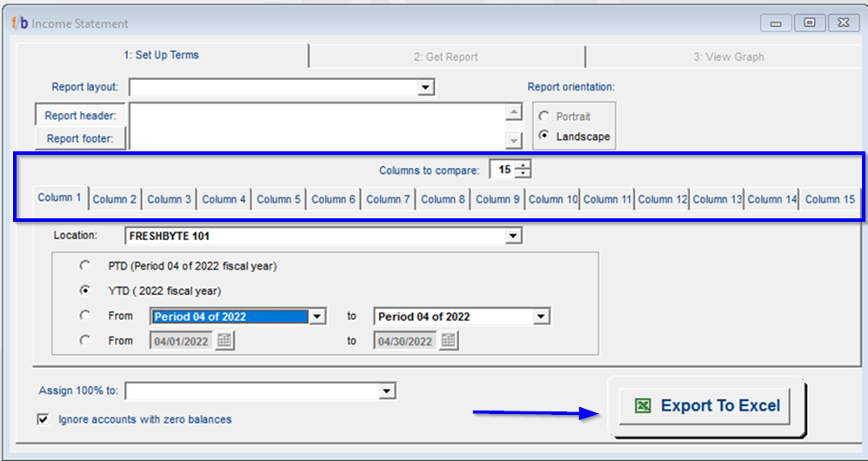Select the Column 4 tab
The image size is (868, 461).
click(x=224, y=199)
